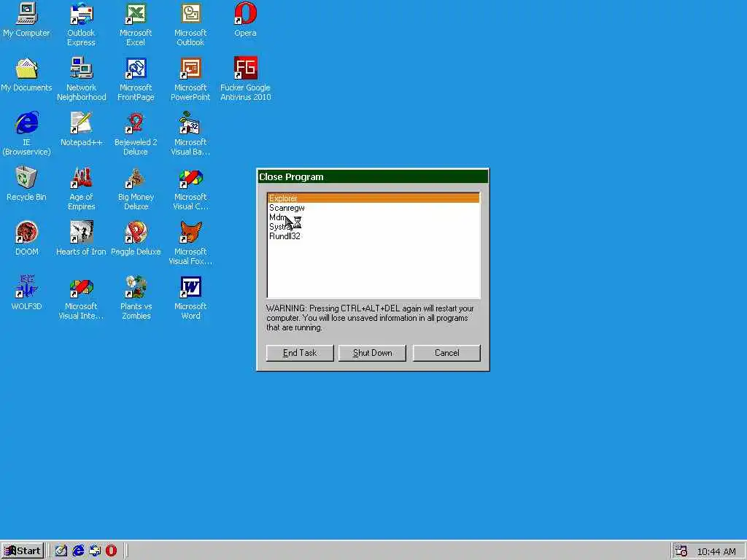Click End Task button
The image size is (747, 560).
[x=300, y=353]
